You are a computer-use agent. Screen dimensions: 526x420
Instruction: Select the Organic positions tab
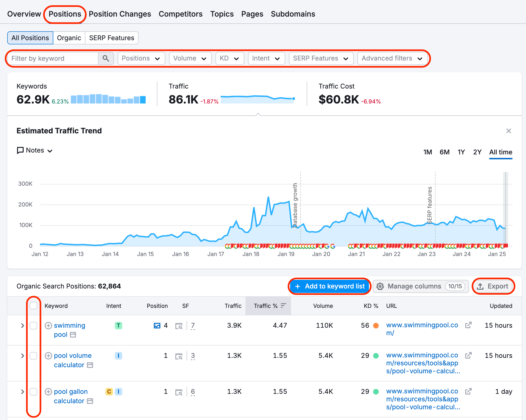click(x=69, y=38)
